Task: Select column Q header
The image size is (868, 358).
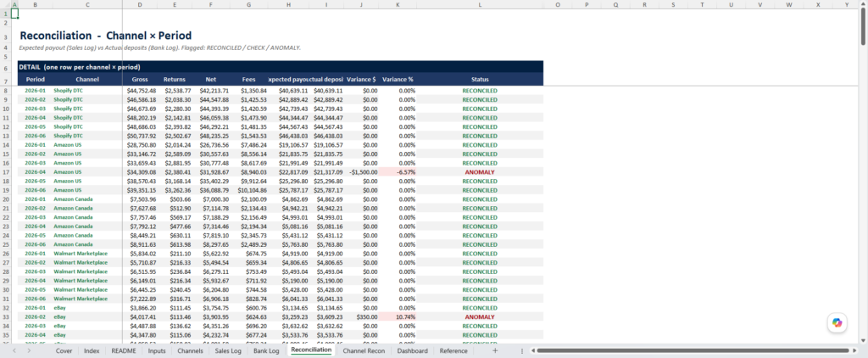Action: pos(615,4)
